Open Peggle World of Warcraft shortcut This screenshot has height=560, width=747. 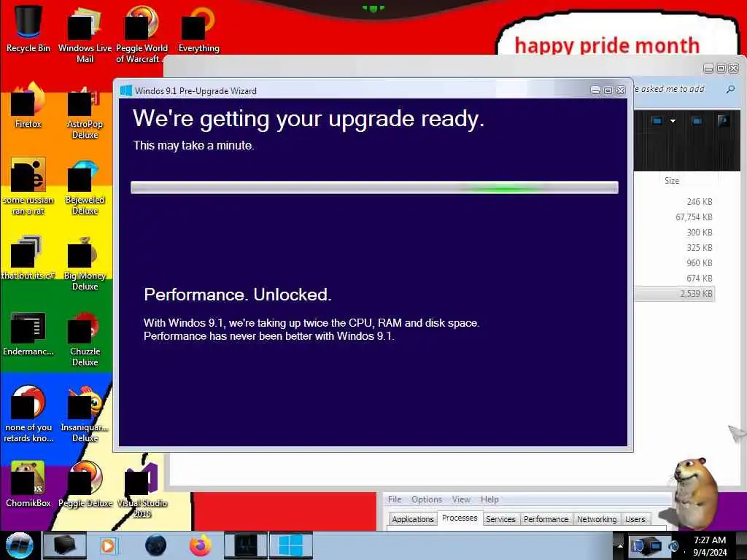(142, 34)
